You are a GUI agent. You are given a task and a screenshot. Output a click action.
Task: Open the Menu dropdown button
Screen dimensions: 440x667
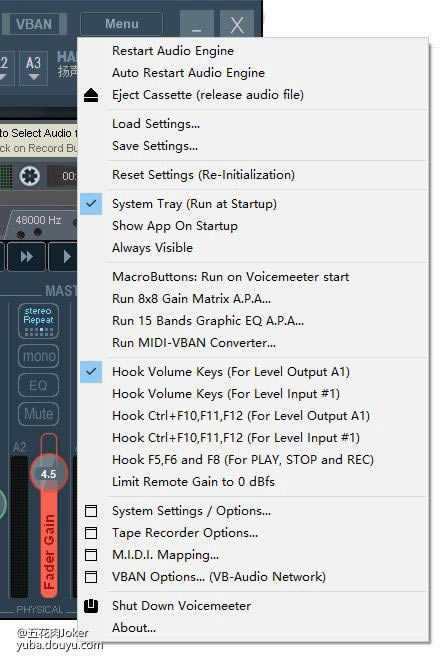point(121,24)
